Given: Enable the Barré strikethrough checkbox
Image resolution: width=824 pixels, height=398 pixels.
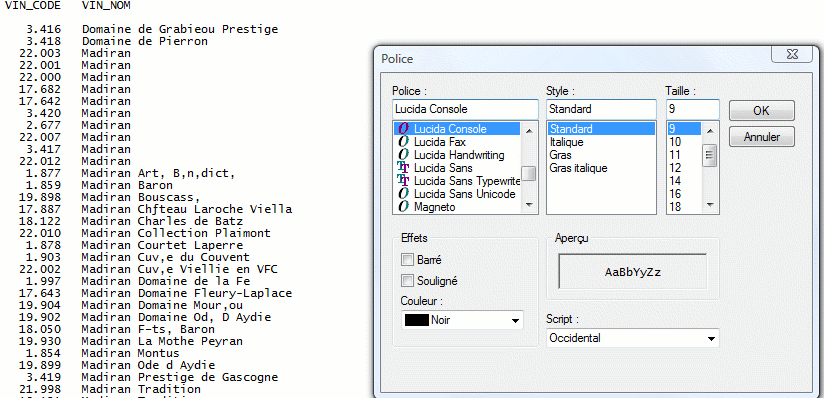Looking at the screenshot, I should [x=407, y=260].
